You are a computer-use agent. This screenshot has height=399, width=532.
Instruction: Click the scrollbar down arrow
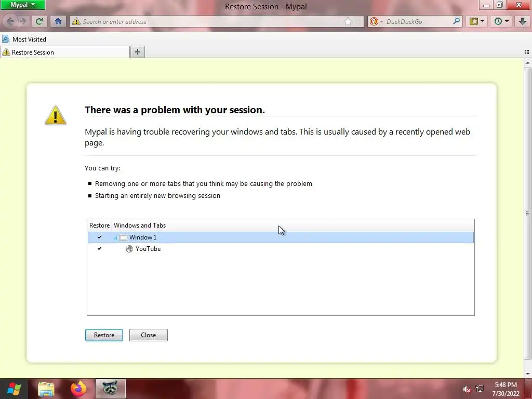pos(528,374)
